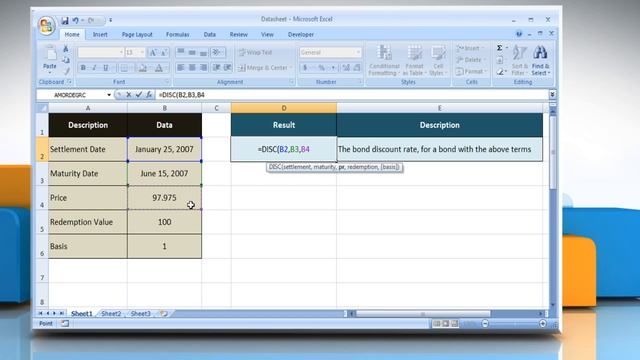This screenshot has width=640, height=360.
Task: Apply bold formatting
Action: click(83, 68)
